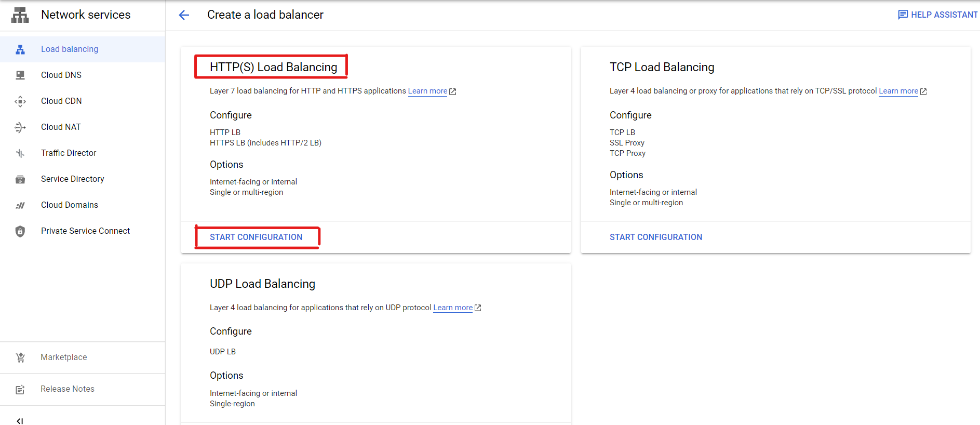Click the Load balancing sidebar icon
The height and width of the screenshot is (425, 980).
point(20,49)
